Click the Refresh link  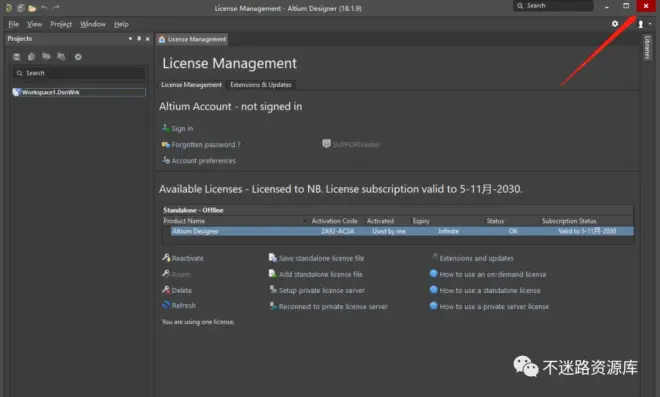(x=184, y=305)
